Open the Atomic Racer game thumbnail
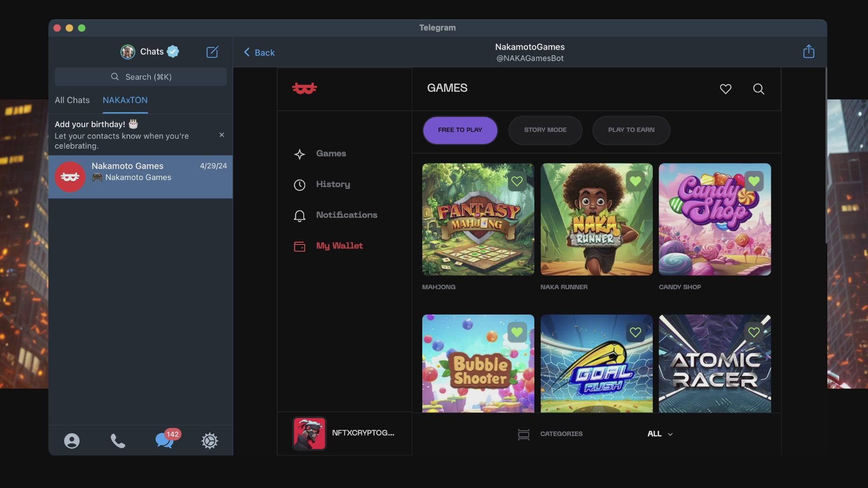The image size is (868, 488). 715,364
